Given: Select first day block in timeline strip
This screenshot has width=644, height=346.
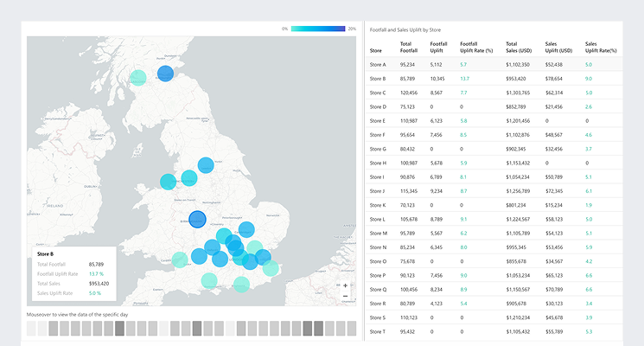Looking at the screenshot, I should pos(32,328).
